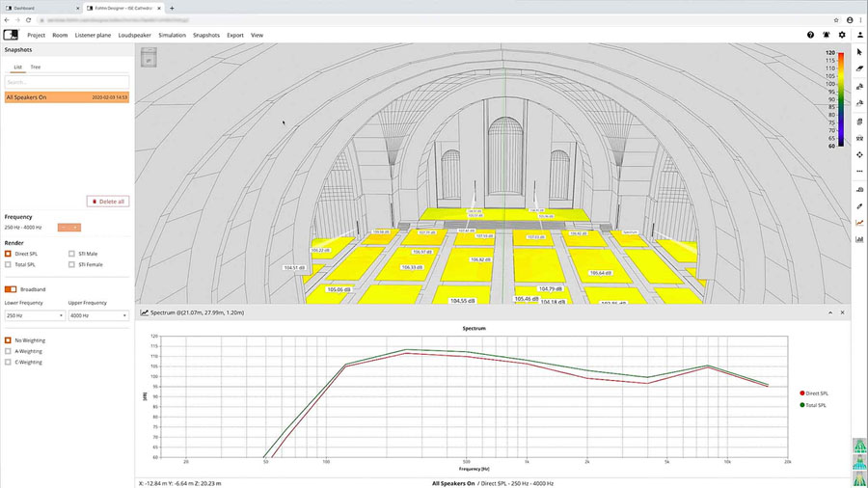
Task: Click the 105.06 dB label on the listener plane
Action: click(x=339, y=289)
